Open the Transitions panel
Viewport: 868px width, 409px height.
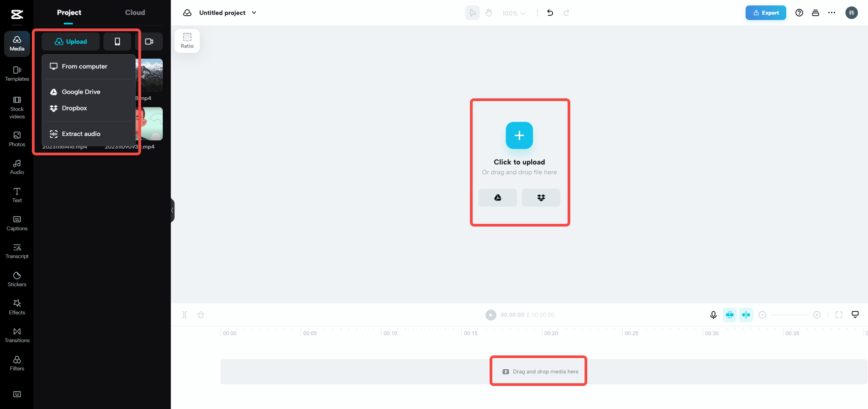coord(17,335)
